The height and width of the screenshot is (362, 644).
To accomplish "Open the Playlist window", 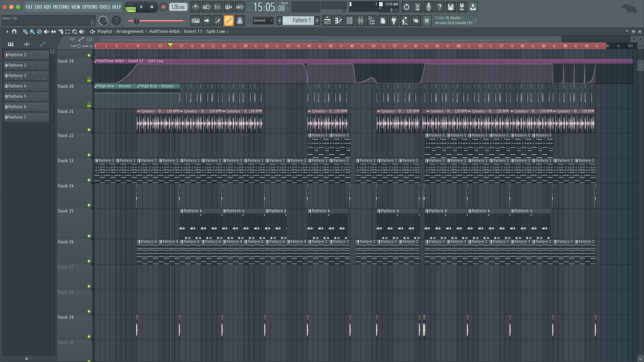I will pos(327,21).
